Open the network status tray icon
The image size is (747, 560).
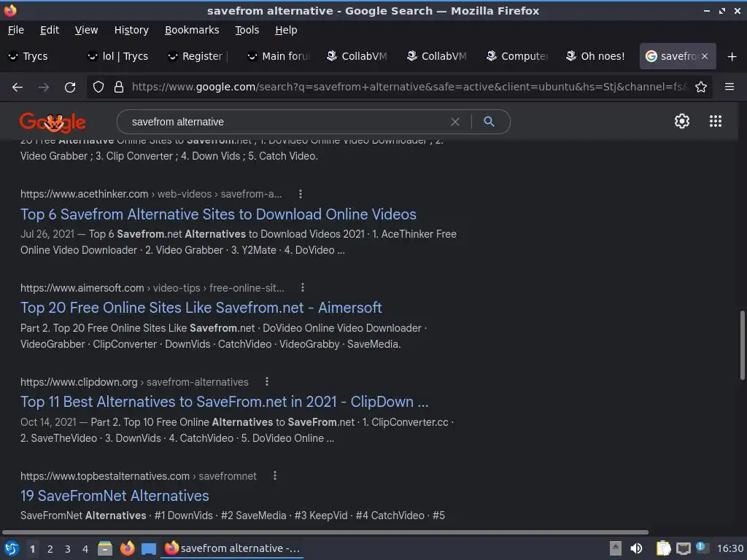pyautogui.click(x=684, y=549)
